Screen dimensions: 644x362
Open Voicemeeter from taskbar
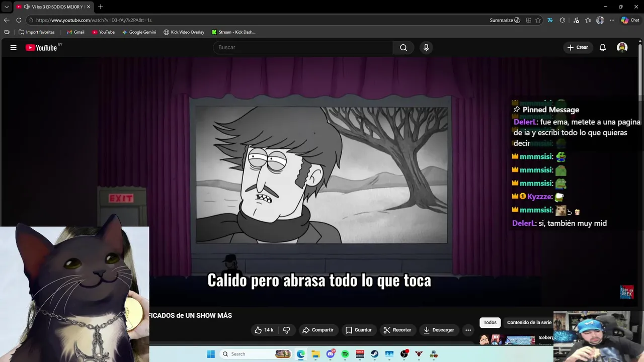(360, 354)
